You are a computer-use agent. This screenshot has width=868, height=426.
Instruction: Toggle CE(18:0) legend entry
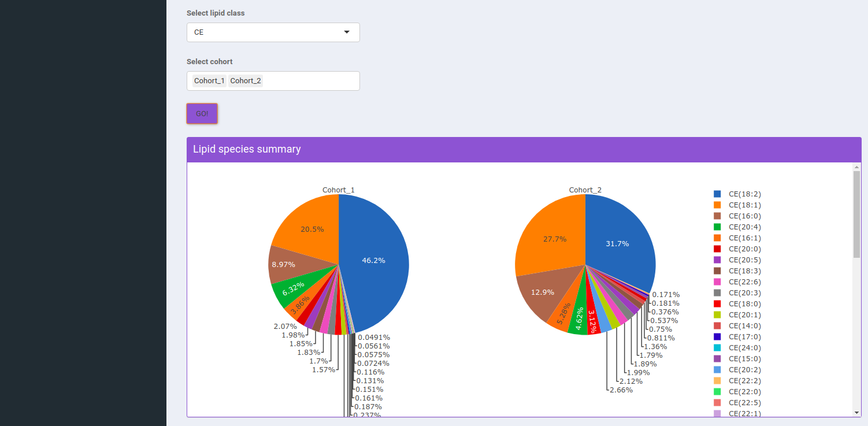click(737, 304)
